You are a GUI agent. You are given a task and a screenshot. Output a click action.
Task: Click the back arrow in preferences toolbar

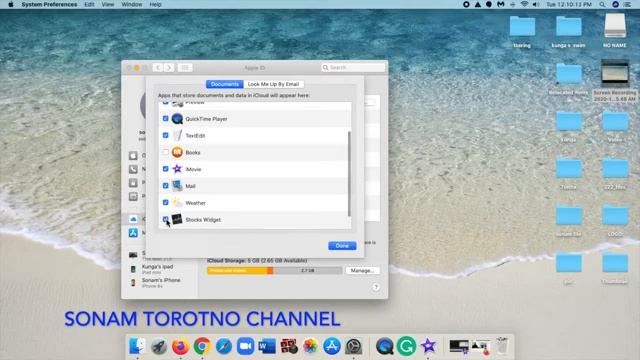pyautogui.click(x=158, y=68)
